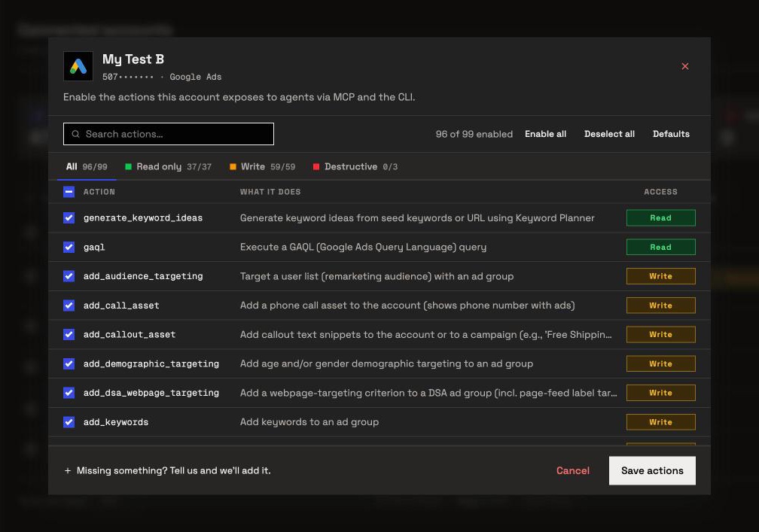The width and height of the screenshot is (759, 532).
Task: Select the add_audience_targeting action name
Action: coord(143,276)
